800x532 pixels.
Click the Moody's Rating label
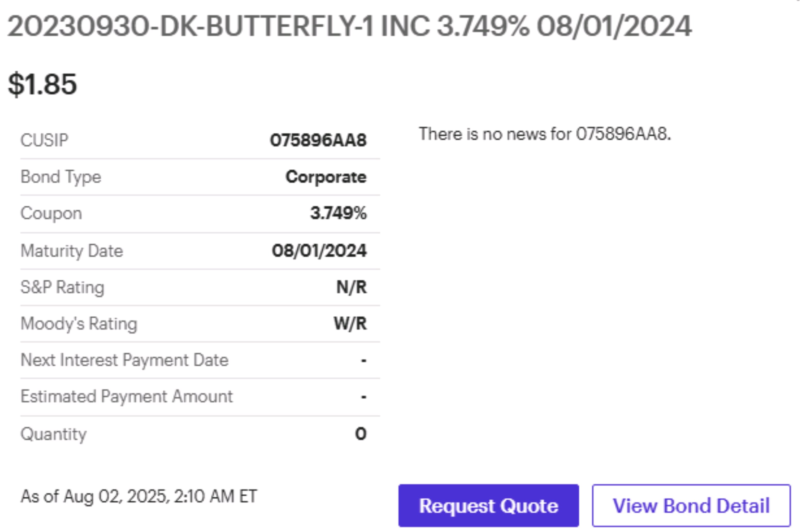(79, 323)
